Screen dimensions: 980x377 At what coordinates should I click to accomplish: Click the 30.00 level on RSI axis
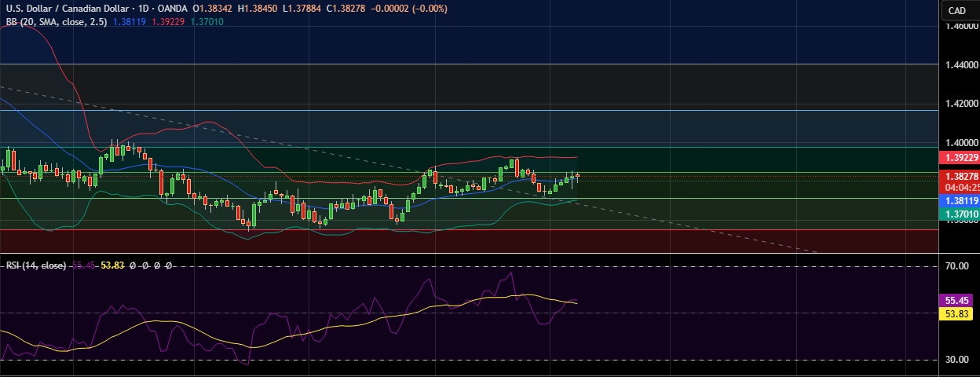[x=956, y=360]
